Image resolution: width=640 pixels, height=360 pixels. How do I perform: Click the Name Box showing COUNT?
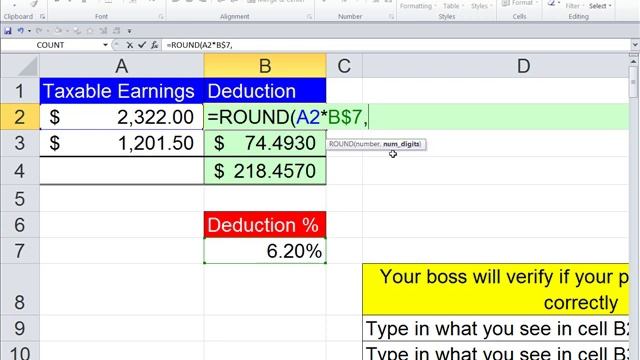(x=51, y=45)
